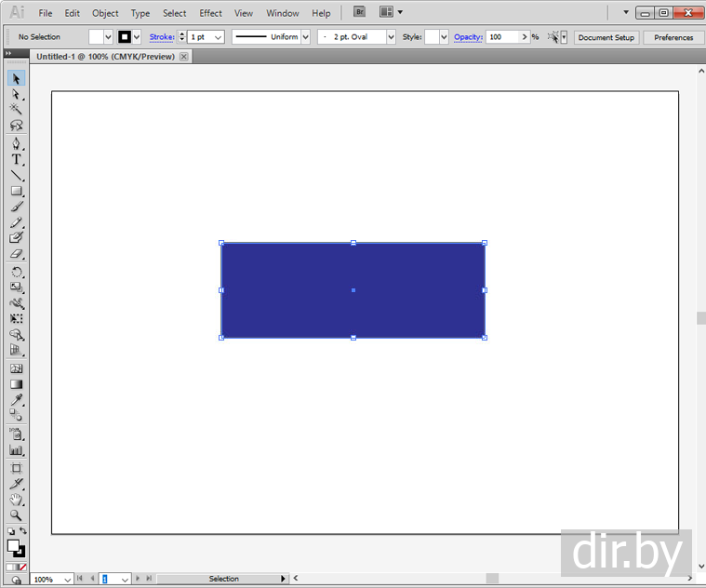This screenshot has height=588, width=706.
Task: Open Object menu
Action: (x=105, y=13)
